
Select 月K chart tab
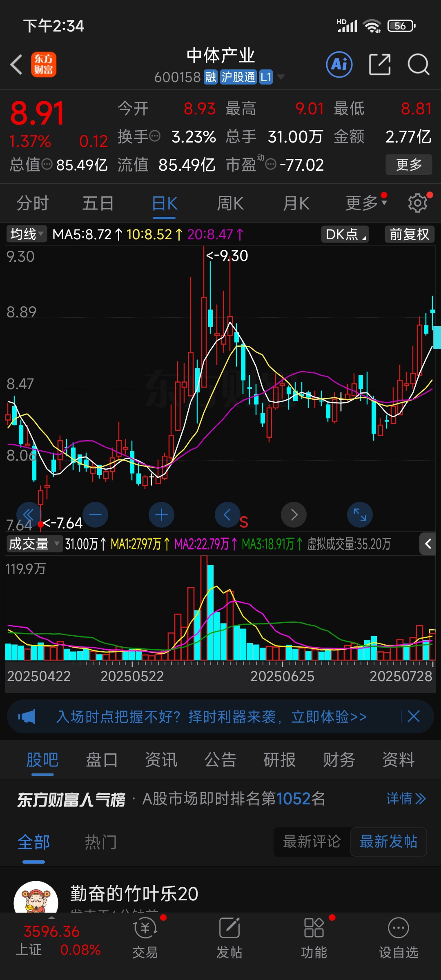tap(296, 203)
